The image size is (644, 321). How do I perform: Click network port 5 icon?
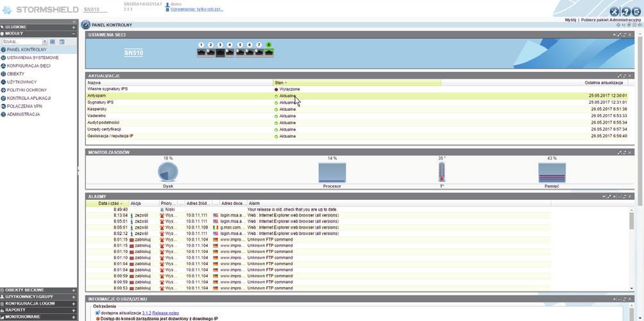[241, 53]
